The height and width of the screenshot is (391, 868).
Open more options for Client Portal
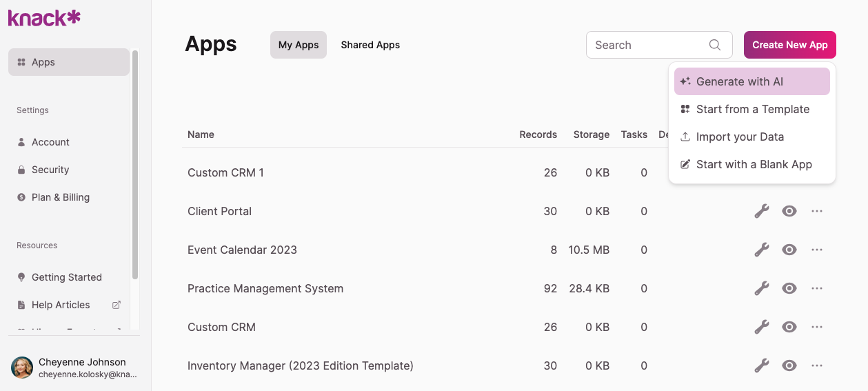click(817, 211)
